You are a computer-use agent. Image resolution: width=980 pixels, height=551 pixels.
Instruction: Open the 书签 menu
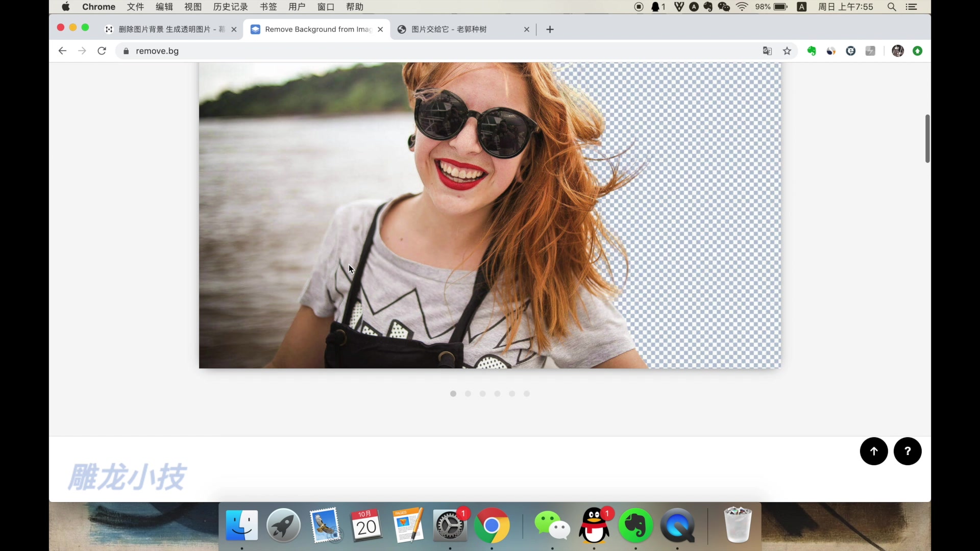(268, 7)
